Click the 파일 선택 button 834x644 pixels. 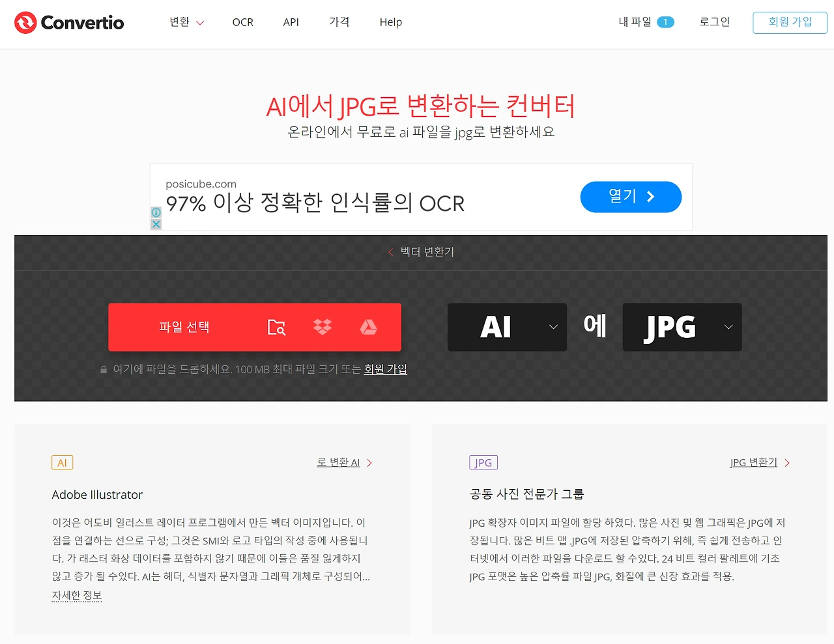[184, 327]
